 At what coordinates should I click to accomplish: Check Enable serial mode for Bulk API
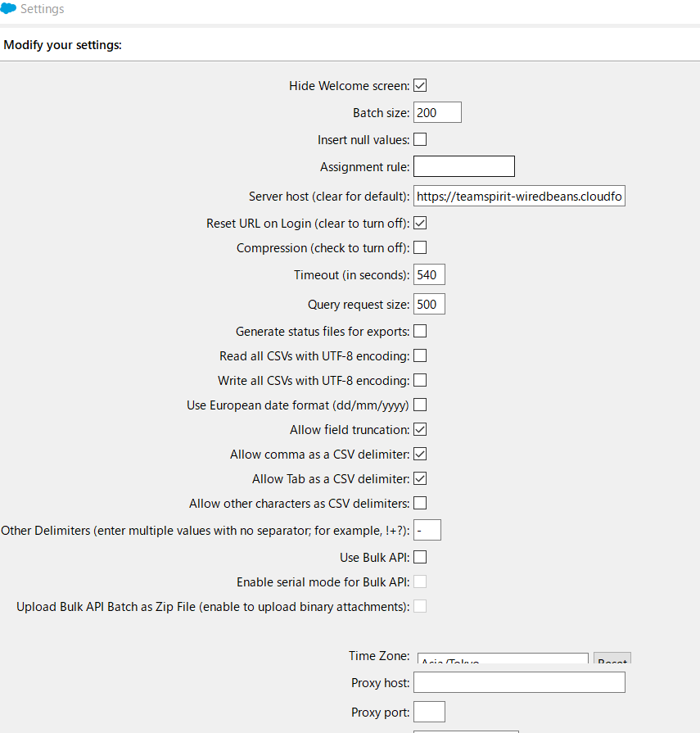tap(420, 581)
